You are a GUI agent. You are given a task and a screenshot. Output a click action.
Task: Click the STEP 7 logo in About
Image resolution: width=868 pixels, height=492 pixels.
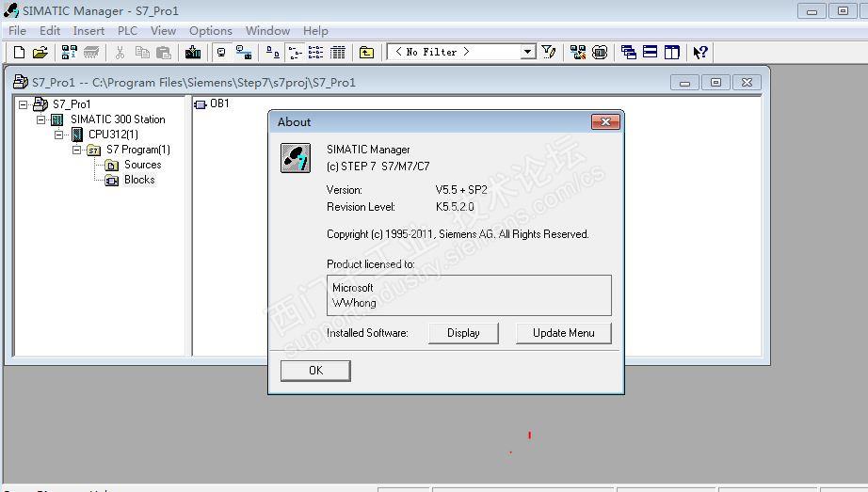point(296,158)
